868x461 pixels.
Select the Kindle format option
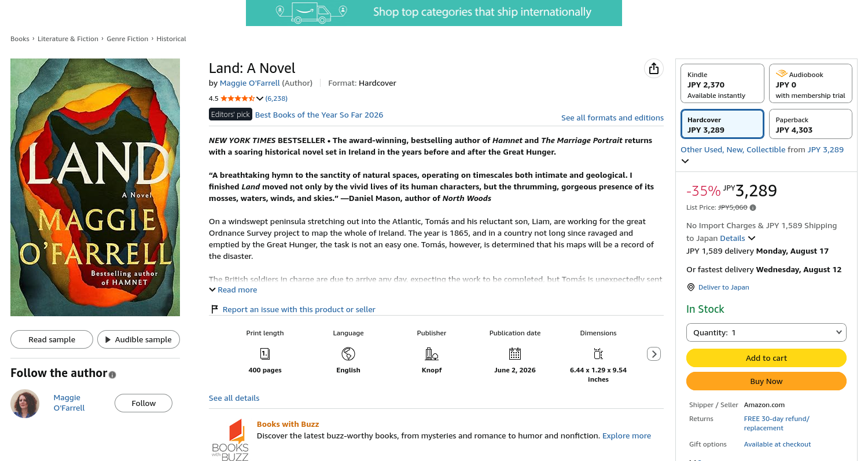pyautogui.click(x=722, y=85)
